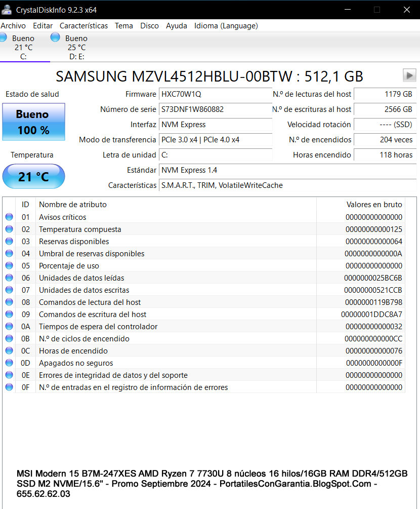
Task: Click rotation speed value ---- (SSD)
Action: click(x=385, y=125)
